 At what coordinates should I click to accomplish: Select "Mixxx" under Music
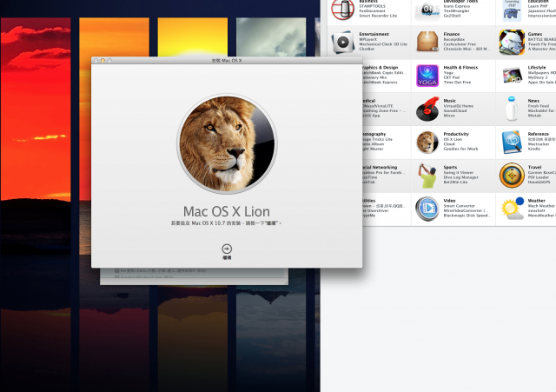449,116
